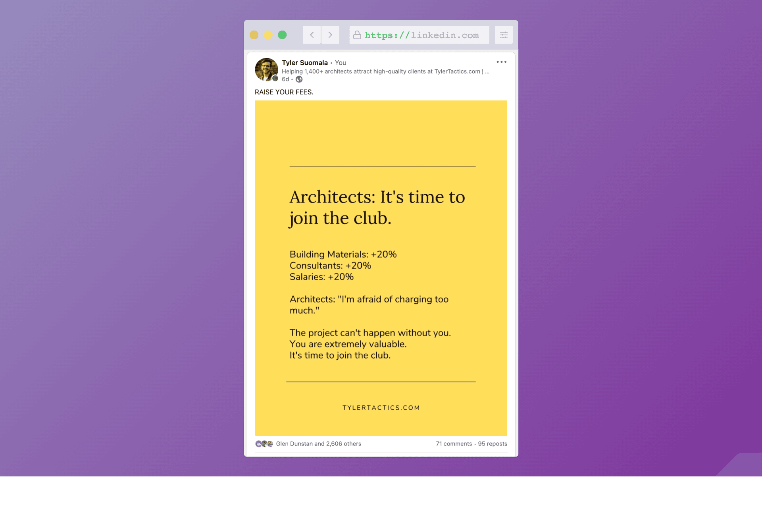Click the browser back arrow
This screenshot has height=532, width=762.
coord(312,35)
